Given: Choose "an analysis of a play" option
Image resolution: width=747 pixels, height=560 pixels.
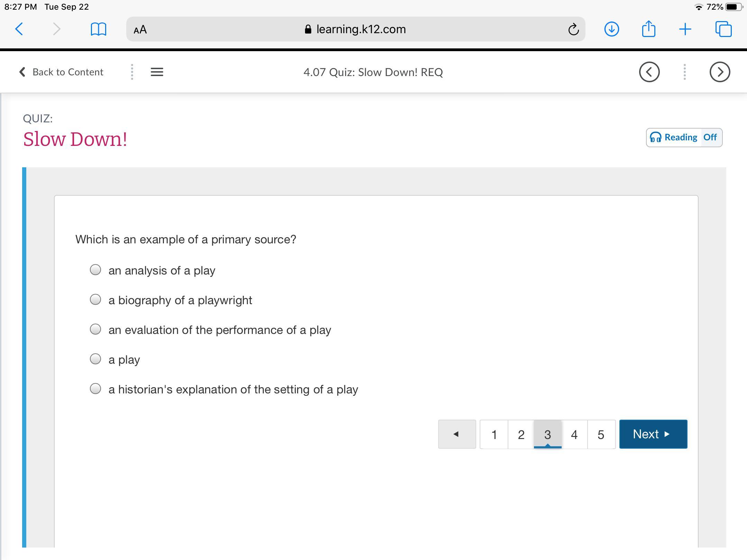Looking at the screenshot, I should coord(95,270).
